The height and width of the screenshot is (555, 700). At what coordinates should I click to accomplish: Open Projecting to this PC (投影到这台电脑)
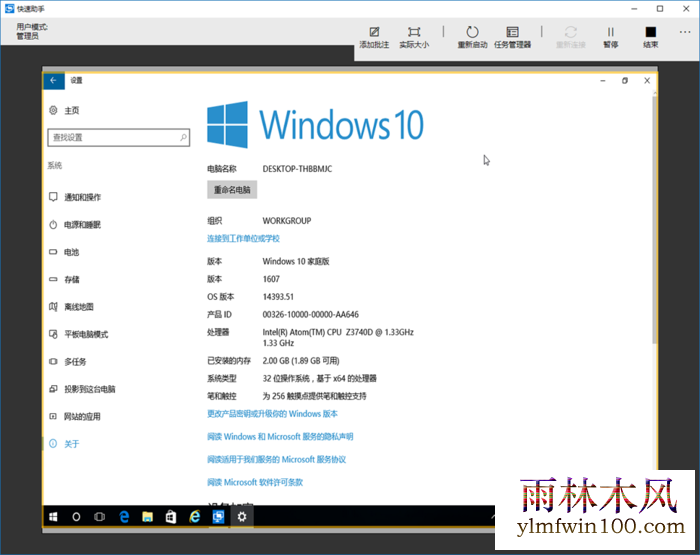(82, 389)
